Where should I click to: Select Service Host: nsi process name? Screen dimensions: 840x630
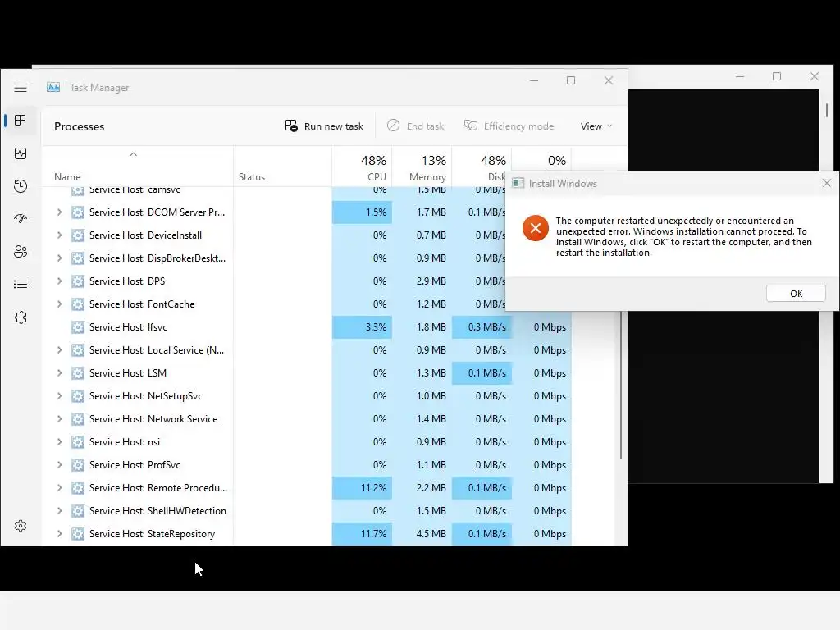coord(125,442)
